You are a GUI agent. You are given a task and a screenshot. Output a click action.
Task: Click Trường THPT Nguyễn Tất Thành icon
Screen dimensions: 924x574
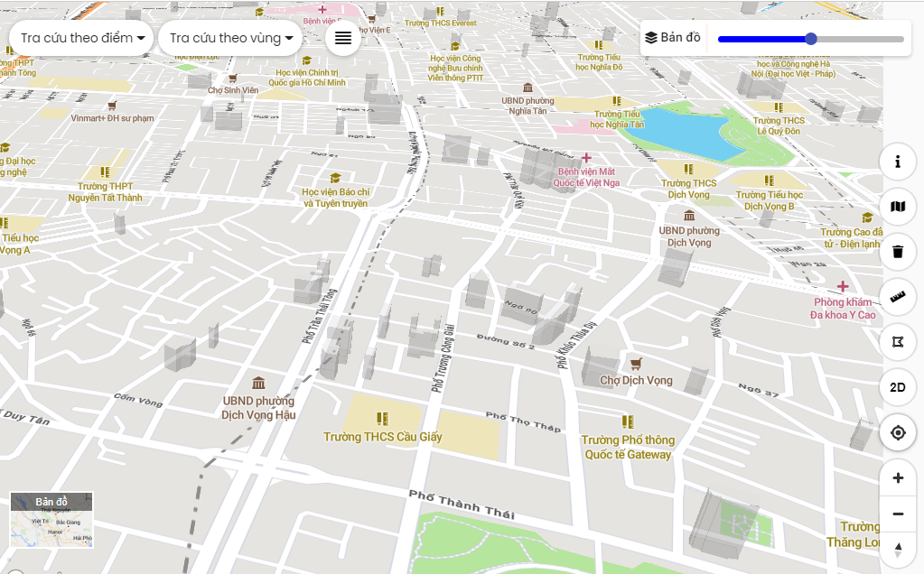105,171
